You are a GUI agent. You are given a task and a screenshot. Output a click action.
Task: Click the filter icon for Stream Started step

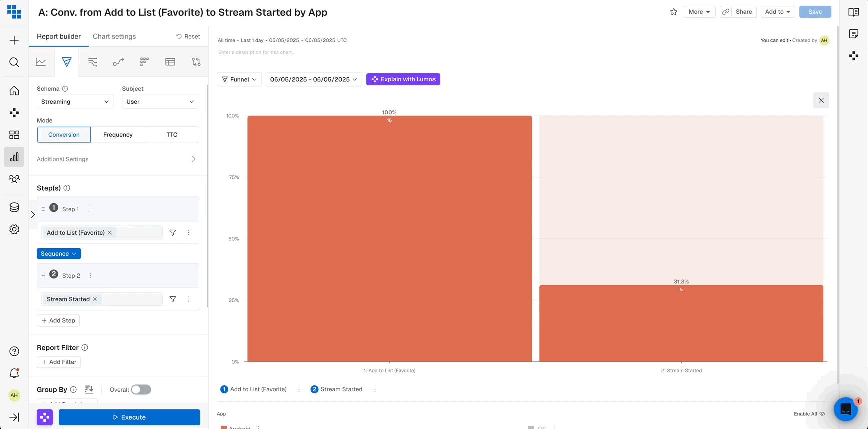click(x=173, y=299)
